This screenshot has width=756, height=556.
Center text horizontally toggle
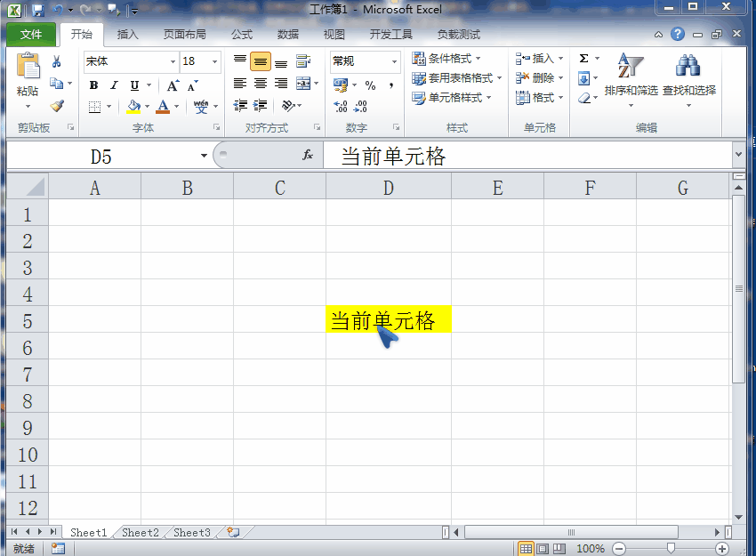(261, 84)
